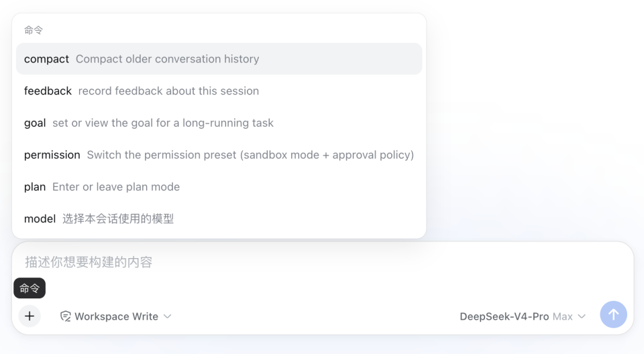The image size is (644, 354).
Task: Select the compact command
Action: pos(219,59)
